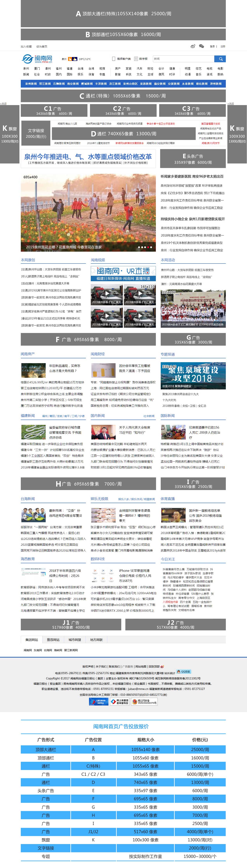This screenshot has width=247, height=868.
Task: Click the 25000/周 price cell in the rate table
Action: (x=200, y=750)
